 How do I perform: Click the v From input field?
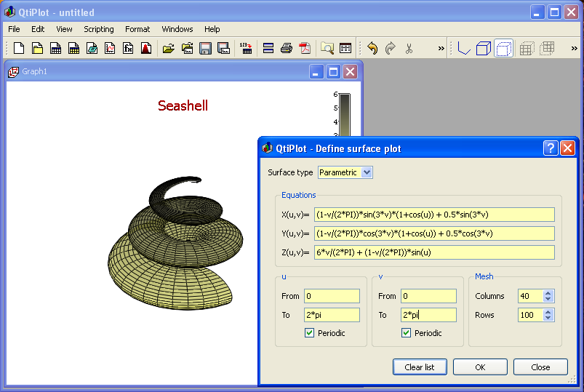tap(428, 296)
